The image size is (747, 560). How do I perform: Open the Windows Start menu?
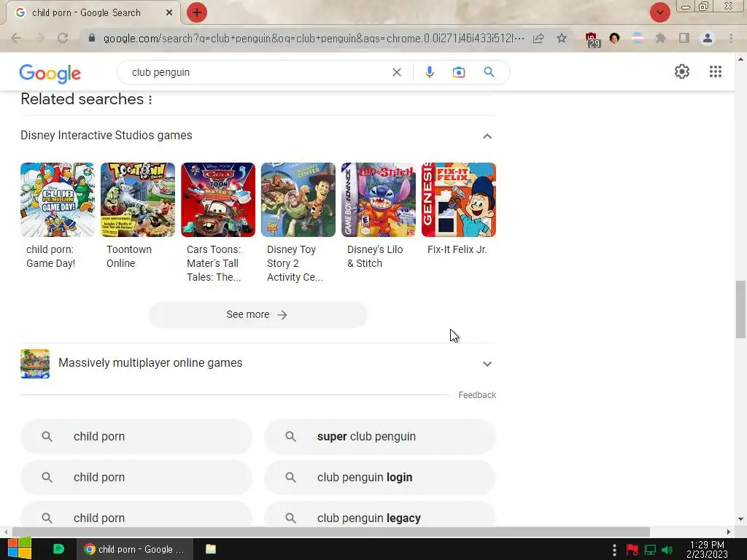coord(19,549)
